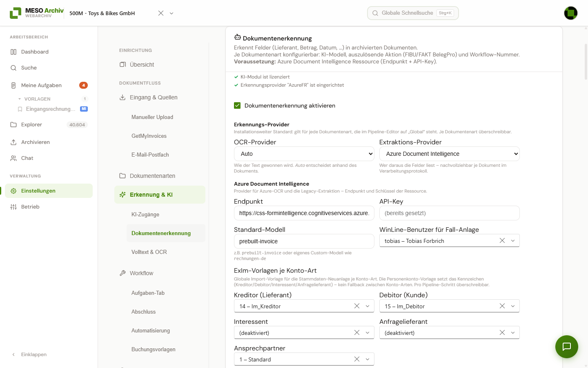Image resolution: width=588 pixels, height=368 pixels.
Task: Clear the Ansprechpartner Standard selection
Action: tap(357, 359)
